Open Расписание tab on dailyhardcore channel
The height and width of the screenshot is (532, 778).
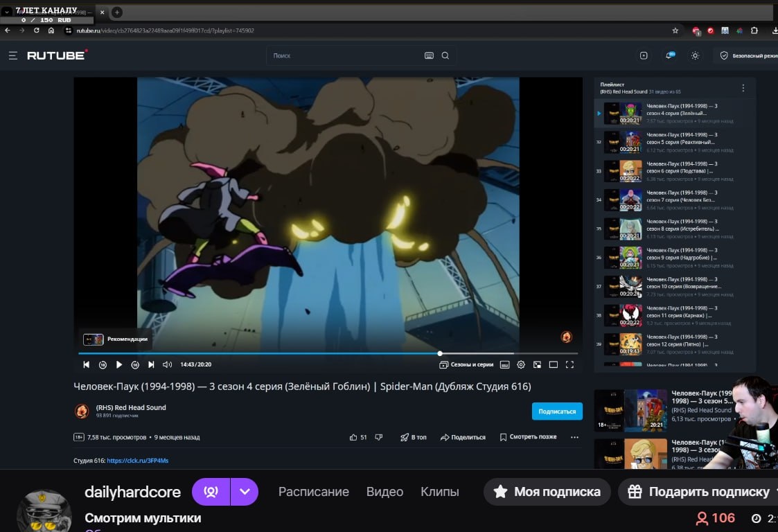coord(314,491)
